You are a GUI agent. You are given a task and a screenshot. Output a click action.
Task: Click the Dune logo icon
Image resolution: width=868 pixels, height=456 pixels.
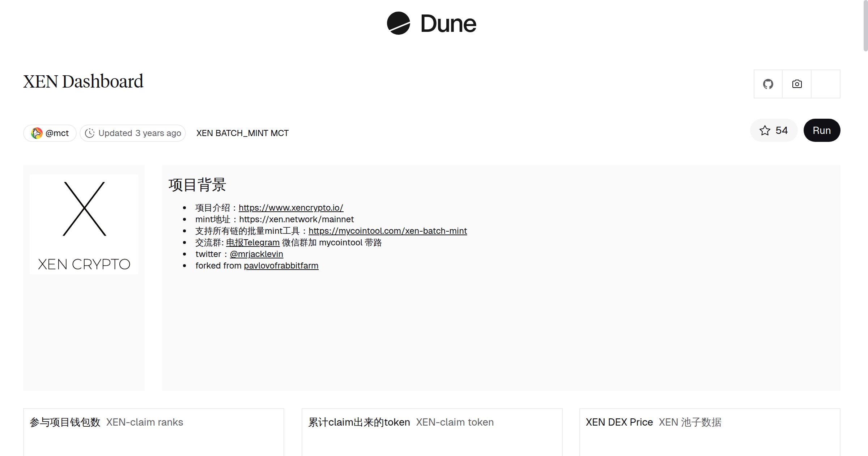(x=398, y=23)
